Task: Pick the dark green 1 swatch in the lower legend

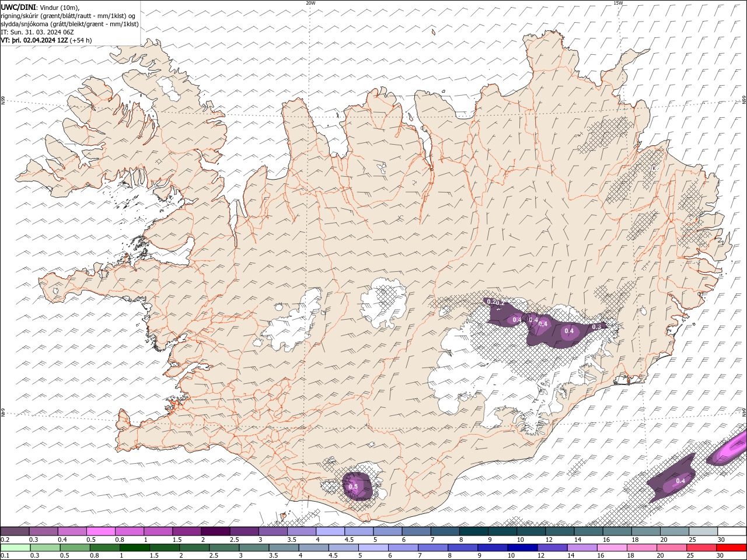Action: [x=134, y=547]
